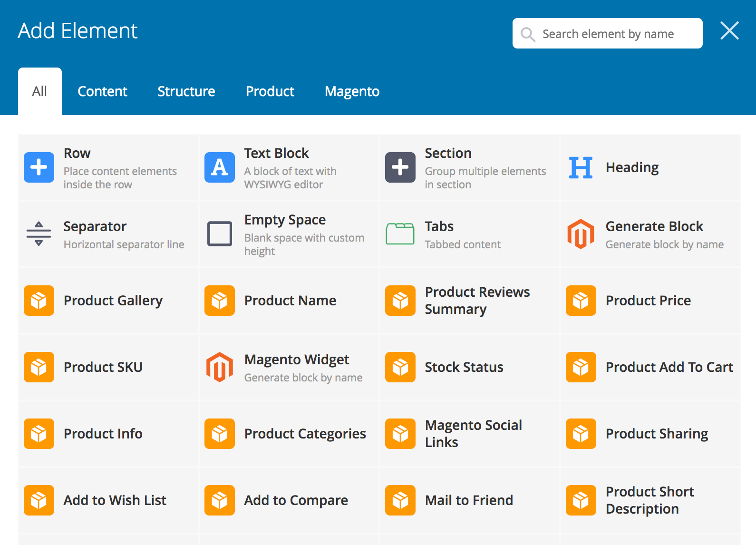Click the Product Short Description icon
This screenshot has height=545, width=756.
click(581, 500)
